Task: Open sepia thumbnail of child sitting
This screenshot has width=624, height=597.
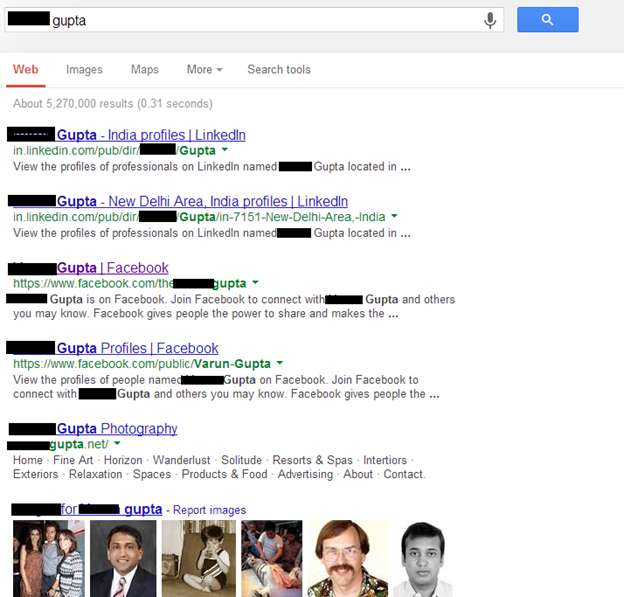Action: [x=199, y=558]
